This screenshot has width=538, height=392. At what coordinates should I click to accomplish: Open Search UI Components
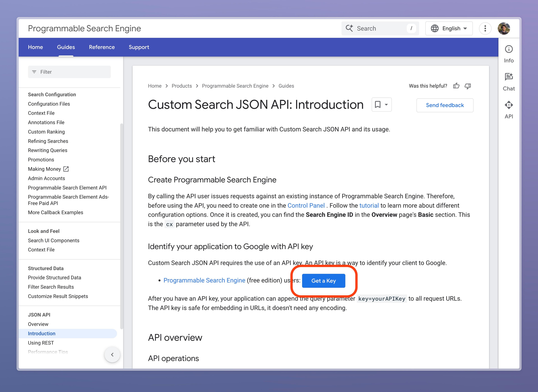54,240
